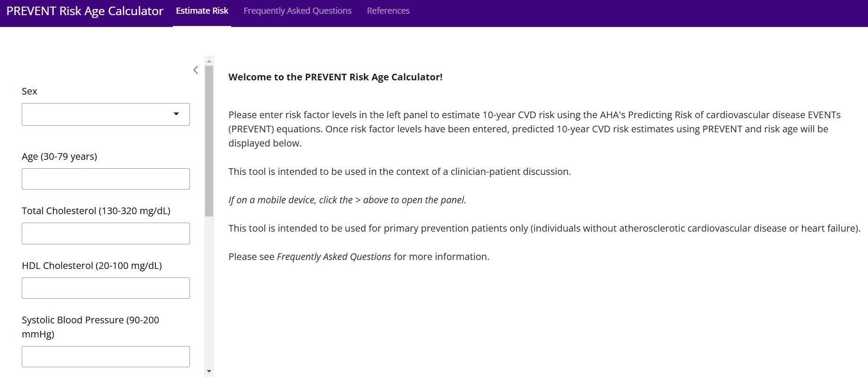Go to the References tab
Image resolution: width=868 pixels, height=389 pixels.
tap(388, 11)
